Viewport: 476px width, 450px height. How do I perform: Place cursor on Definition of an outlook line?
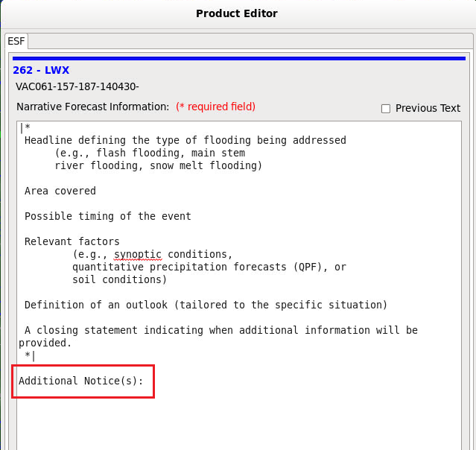[x=206, y=305]
